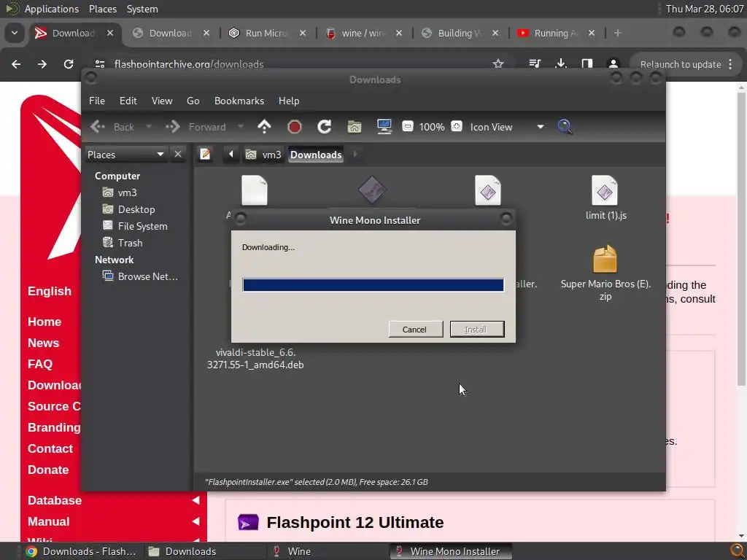Reload the Chrome page
Viewport: 747px width, 560px height.
point(69,64)
